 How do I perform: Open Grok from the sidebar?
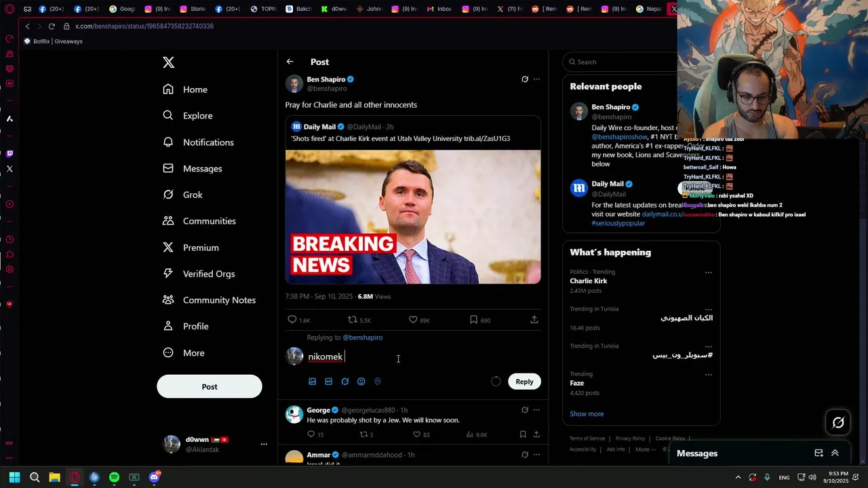tap(182, 195)
